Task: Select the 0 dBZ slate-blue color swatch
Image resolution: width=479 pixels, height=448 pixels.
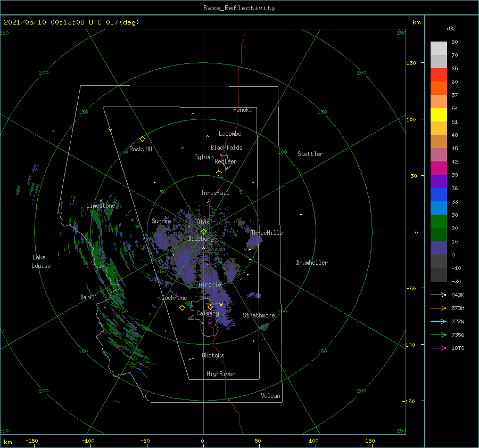Action: pos(439,248)
